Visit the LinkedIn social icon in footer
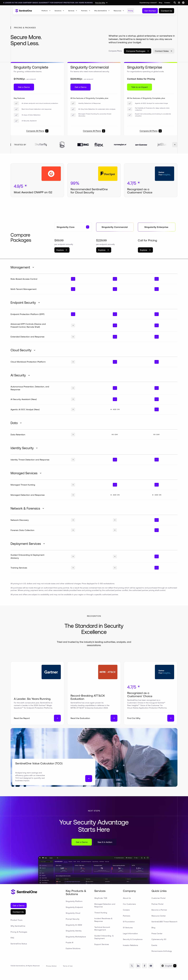Viewport: 188px width, 980px height. [138, 966]
